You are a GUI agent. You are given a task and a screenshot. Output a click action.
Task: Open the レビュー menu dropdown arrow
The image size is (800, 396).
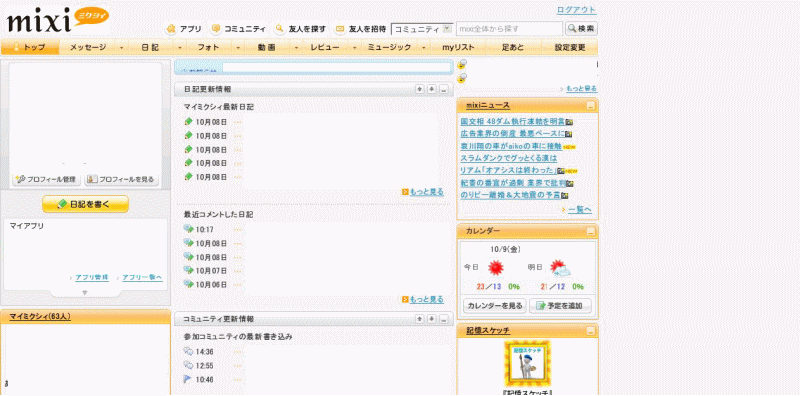pyautogui.click(x=355, y=47)
